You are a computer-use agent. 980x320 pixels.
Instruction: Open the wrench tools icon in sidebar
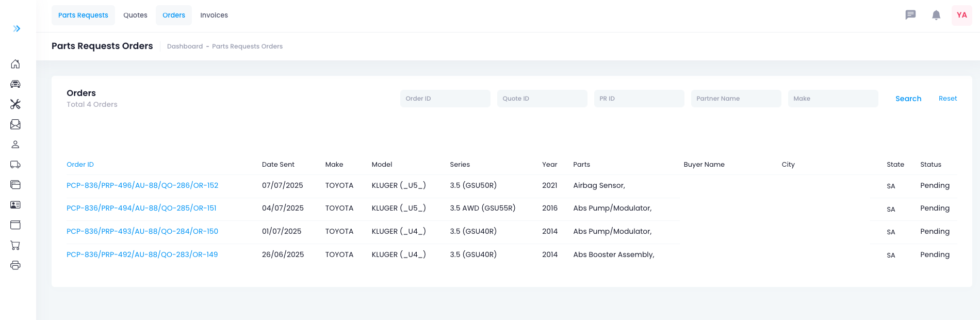[x=15, y=104]
